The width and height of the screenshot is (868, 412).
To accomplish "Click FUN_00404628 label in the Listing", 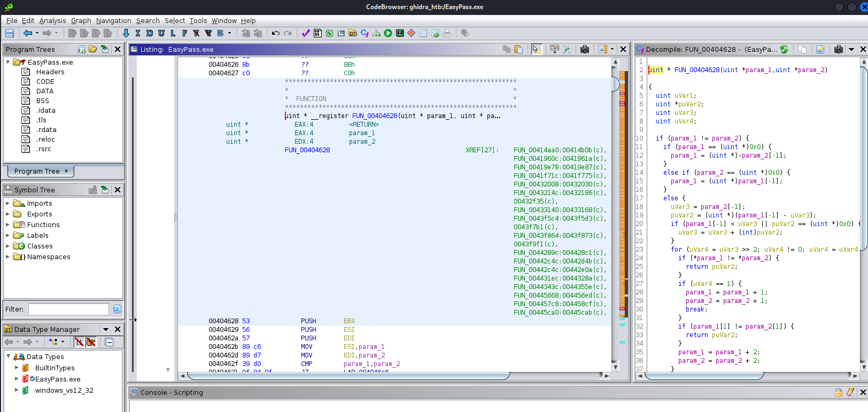I will tap(307, 150).
